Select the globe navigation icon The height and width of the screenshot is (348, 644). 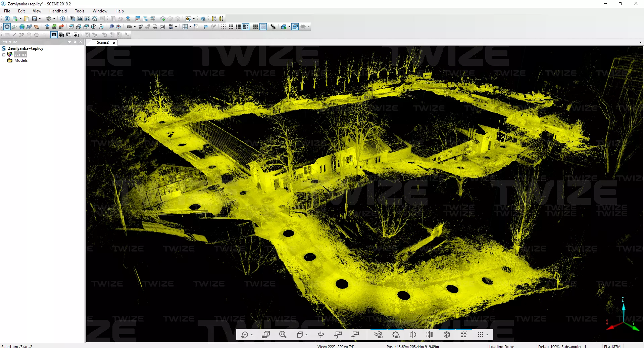tap(22, 27)
